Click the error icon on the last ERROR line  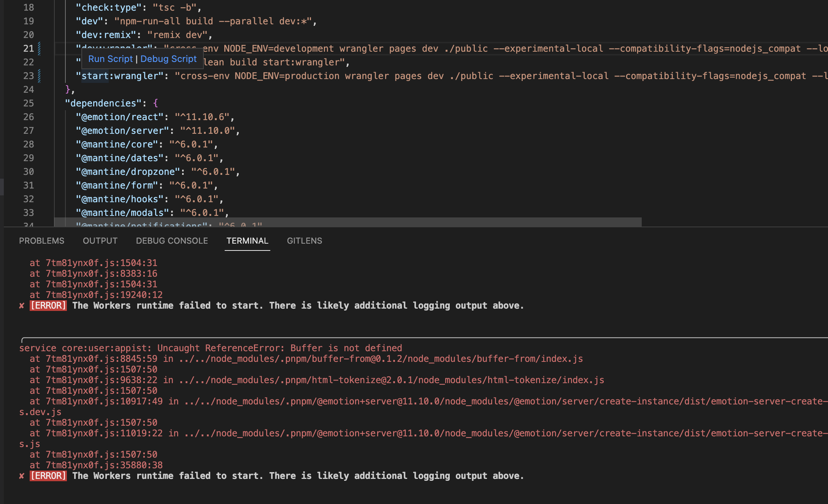click(21, 475)
